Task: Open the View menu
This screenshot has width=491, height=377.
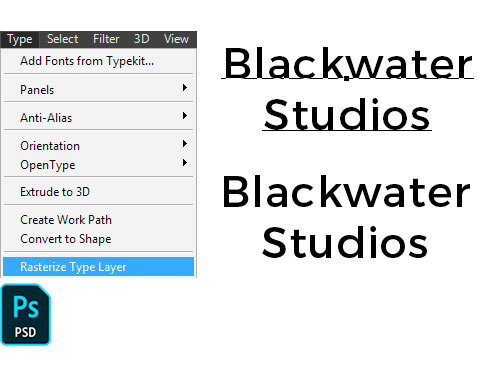Action: point(176,39)
